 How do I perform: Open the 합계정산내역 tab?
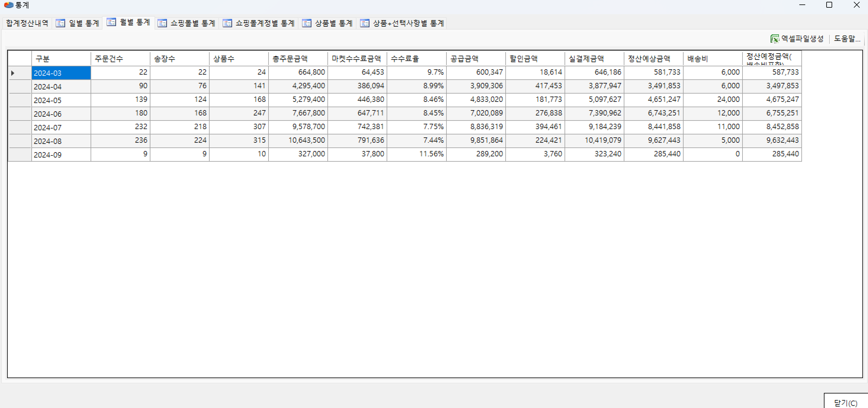point(27,23)
